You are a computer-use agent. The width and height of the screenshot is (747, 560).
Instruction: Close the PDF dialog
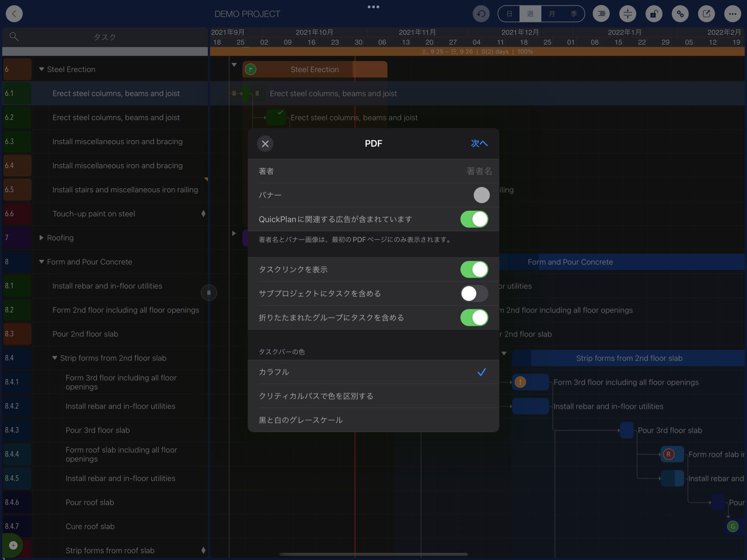[x=265, y=144]
